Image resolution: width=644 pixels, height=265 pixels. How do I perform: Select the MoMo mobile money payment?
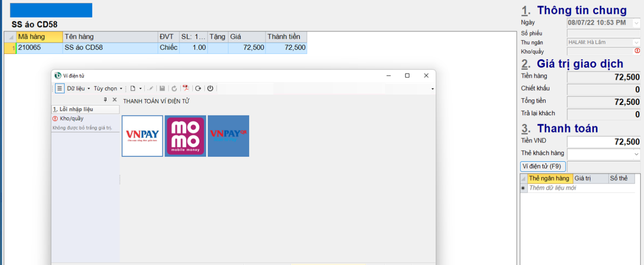[185, 136]
